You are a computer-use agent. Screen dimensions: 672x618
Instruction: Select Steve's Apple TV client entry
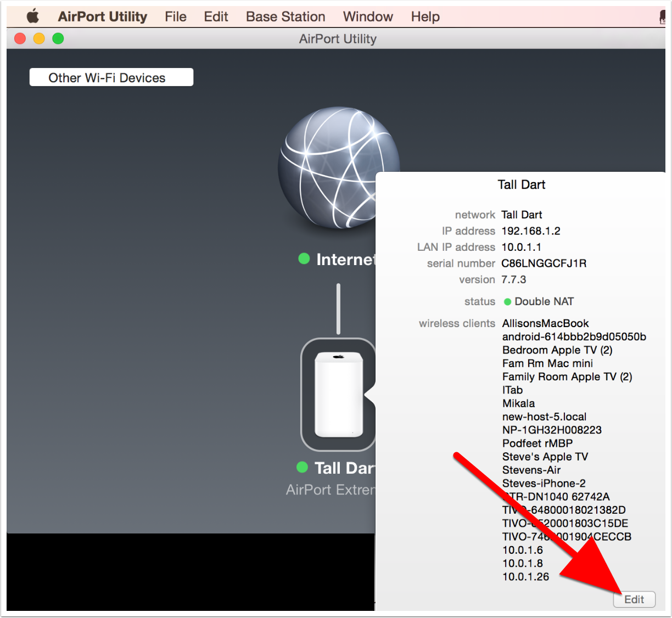coord(545,457)
